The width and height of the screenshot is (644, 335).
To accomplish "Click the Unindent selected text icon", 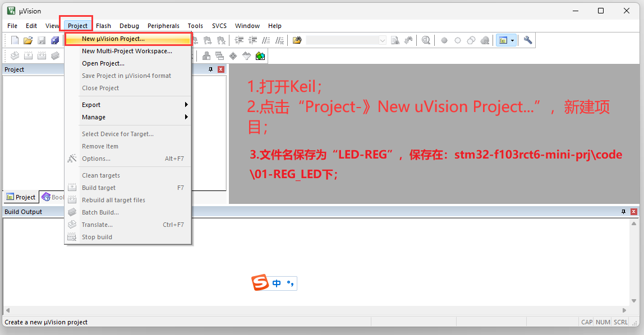I will pos(252,40).
